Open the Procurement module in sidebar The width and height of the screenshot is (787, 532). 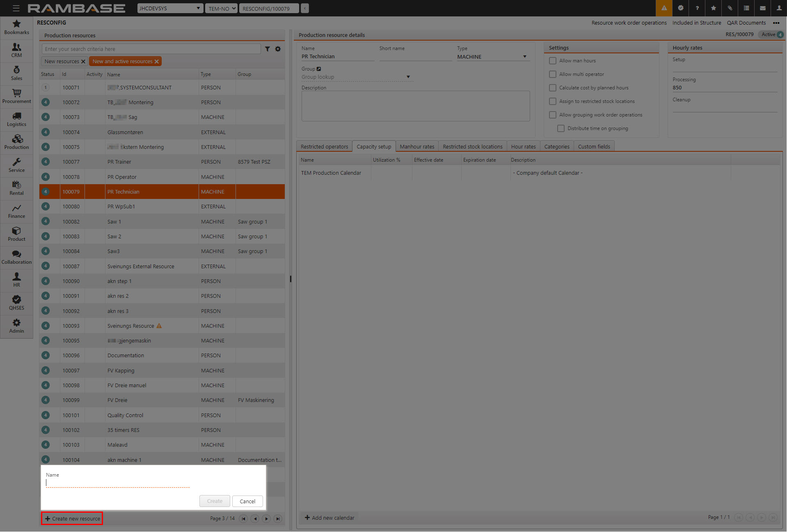click(16, 96)
